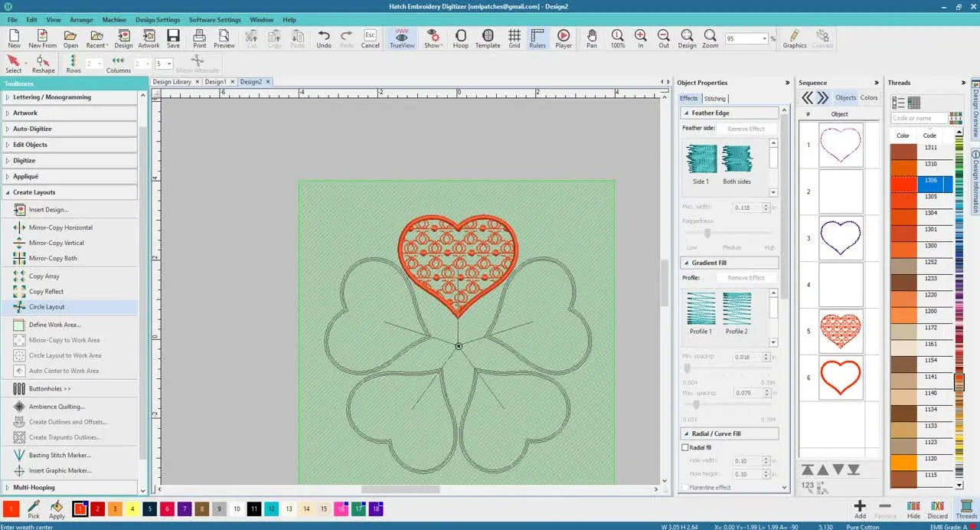Toggle the Rulers icon on

537,38
